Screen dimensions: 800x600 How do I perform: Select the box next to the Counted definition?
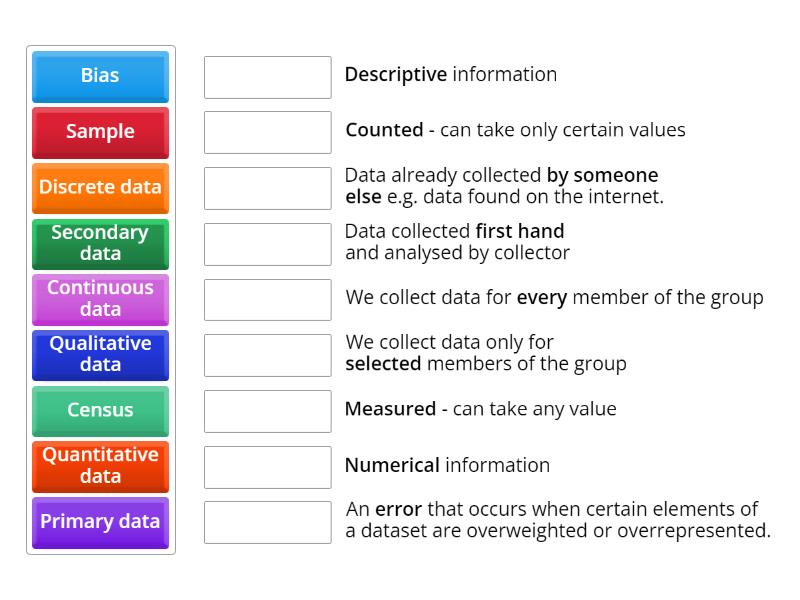click(267, 131)
